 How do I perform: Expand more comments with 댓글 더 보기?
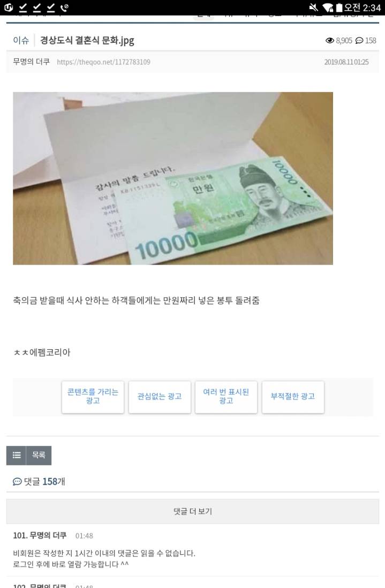[x=193, y=511]
